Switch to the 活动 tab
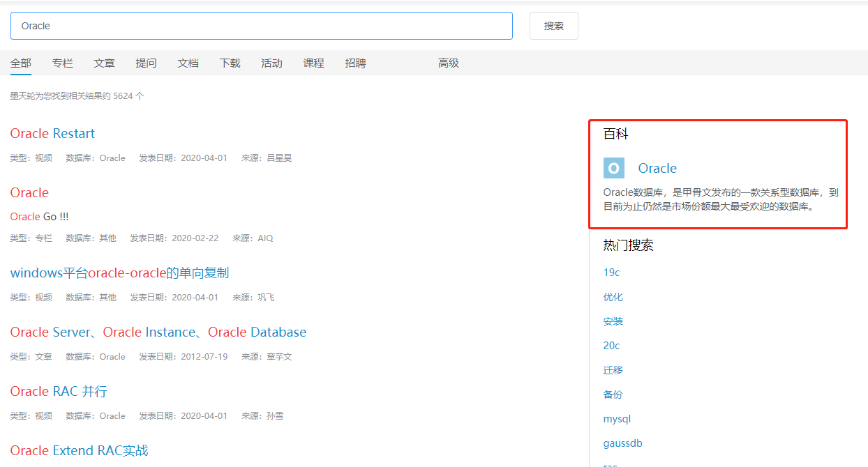The image size is (868, 467). tap(271, 63)
